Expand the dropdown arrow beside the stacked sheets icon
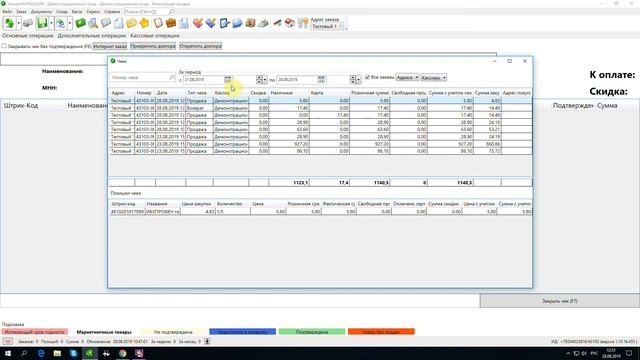This screenshot has width=640, height=360. tap(69, 23)
